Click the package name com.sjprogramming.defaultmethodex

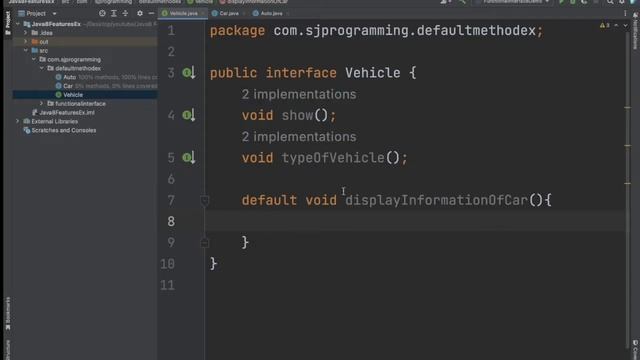[404, 31]
